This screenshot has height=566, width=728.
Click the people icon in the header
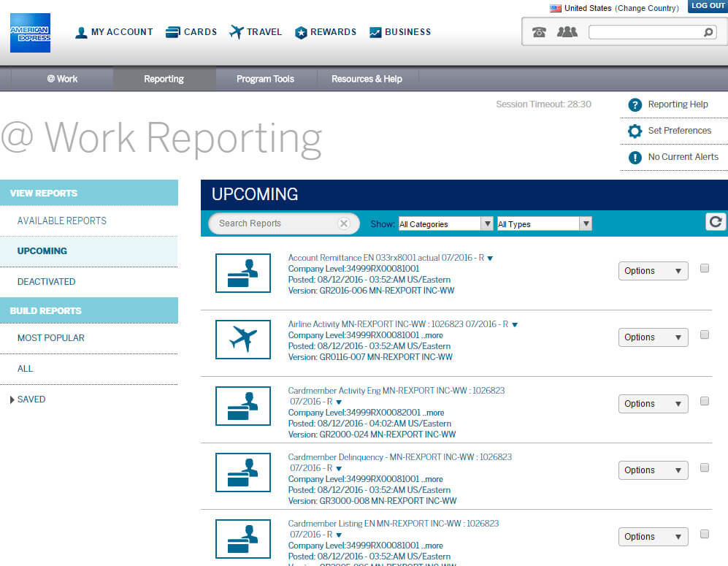(x=567, y=31)
